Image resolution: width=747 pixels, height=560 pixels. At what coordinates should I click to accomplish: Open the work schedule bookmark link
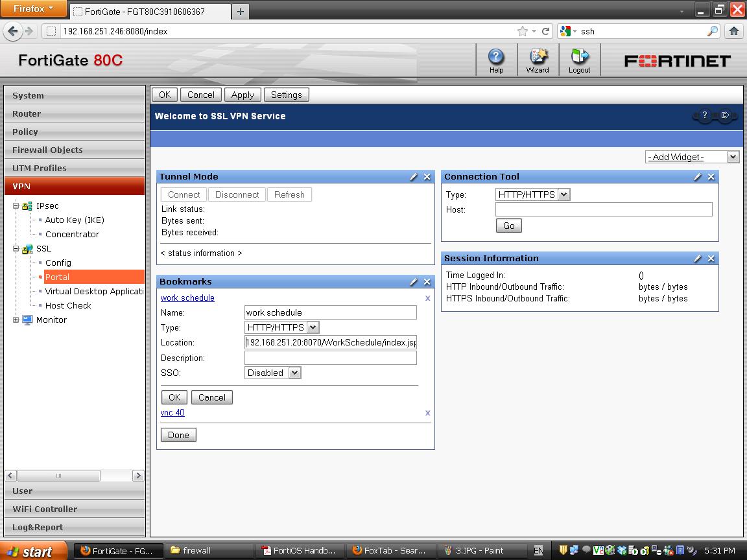[187, 297]
